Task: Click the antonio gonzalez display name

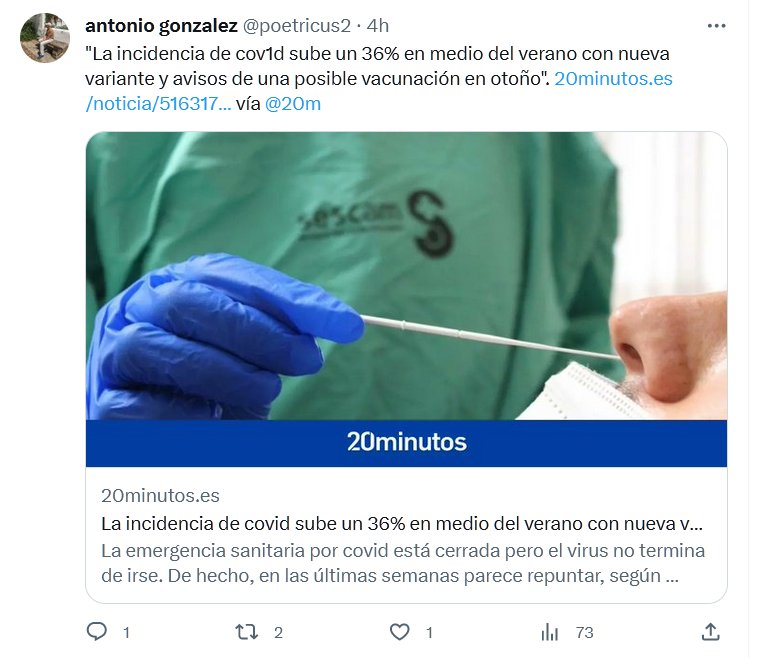Action: pyautogui.click(x=161, y=26)
